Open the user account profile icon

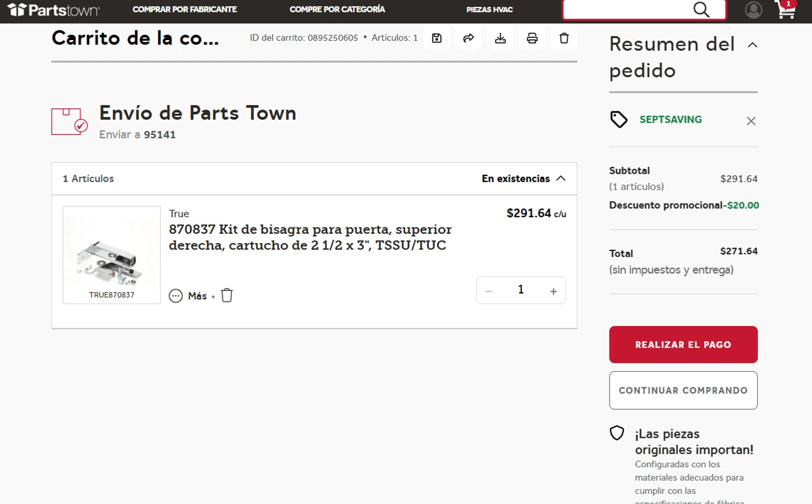tap(754, 9)
